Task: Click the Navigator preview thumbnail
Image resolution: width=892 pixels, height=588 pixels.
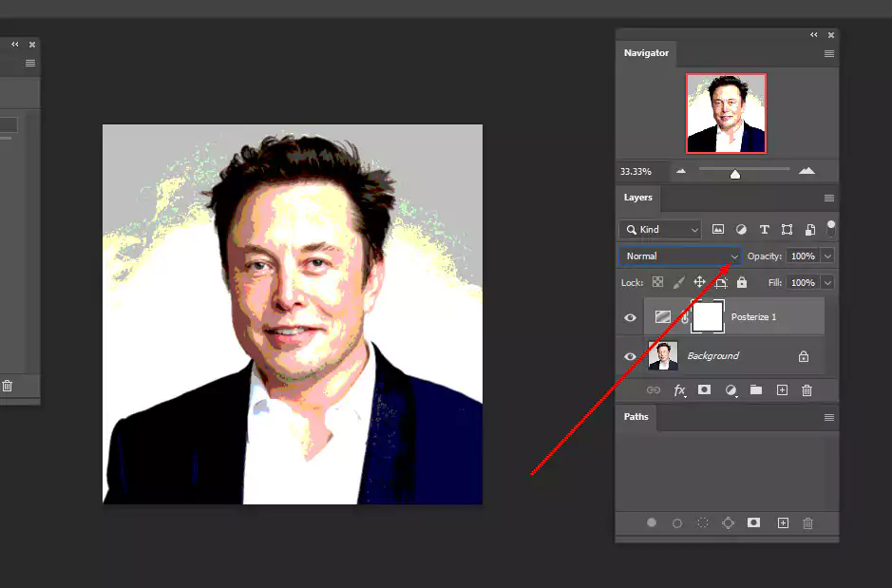Action: 727,113
